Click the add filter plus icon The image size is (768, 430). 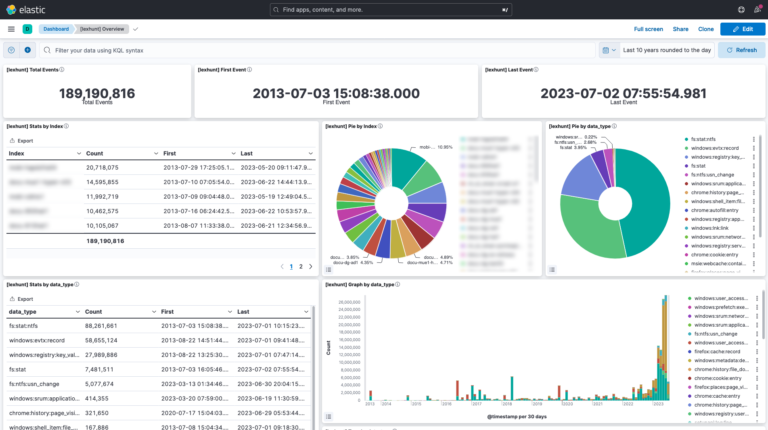tap(28, 50)
